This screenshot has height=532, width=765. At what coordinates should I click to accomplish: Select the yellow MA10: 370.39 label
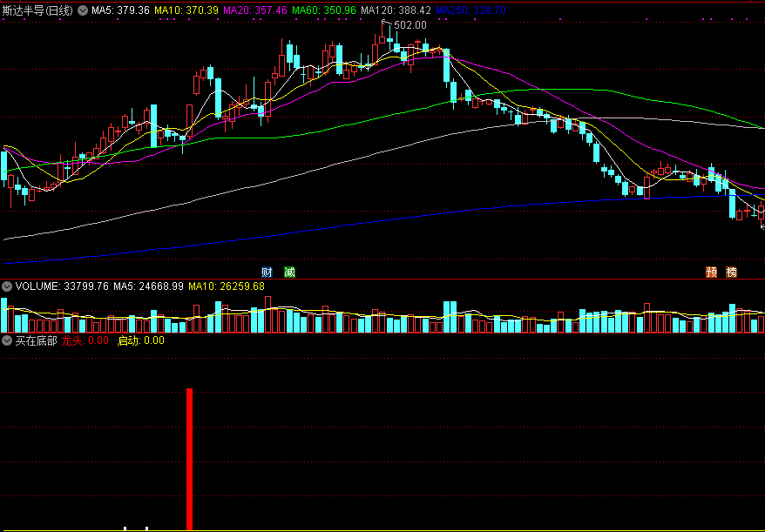(186, 10)
